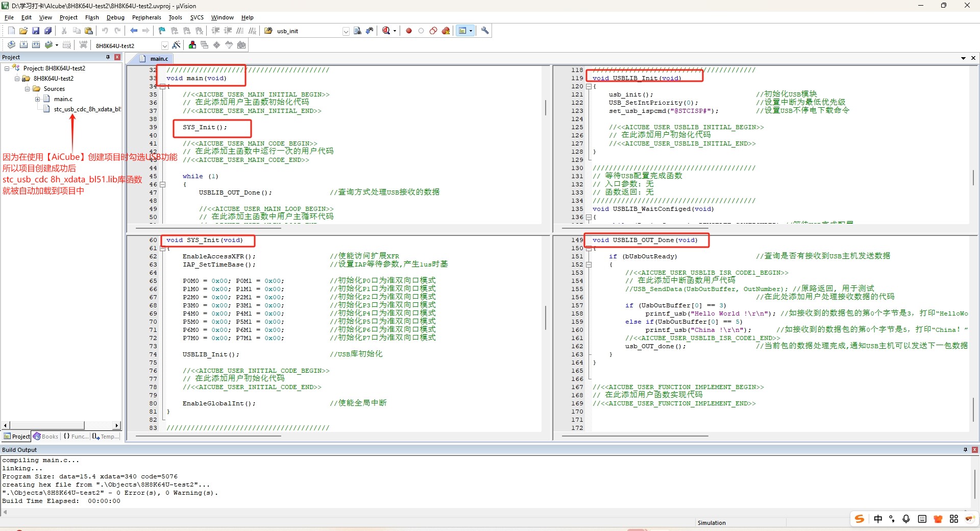Screen dimensions: 980x531
Task: Open Options for Target magic wand
Action: [176, 45]
